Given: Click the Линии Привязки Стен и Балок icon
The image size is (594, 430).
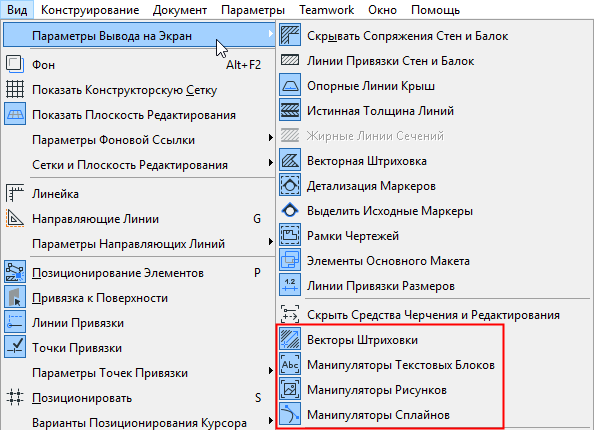Looking at the screenshot, I should tap(290, 60).
